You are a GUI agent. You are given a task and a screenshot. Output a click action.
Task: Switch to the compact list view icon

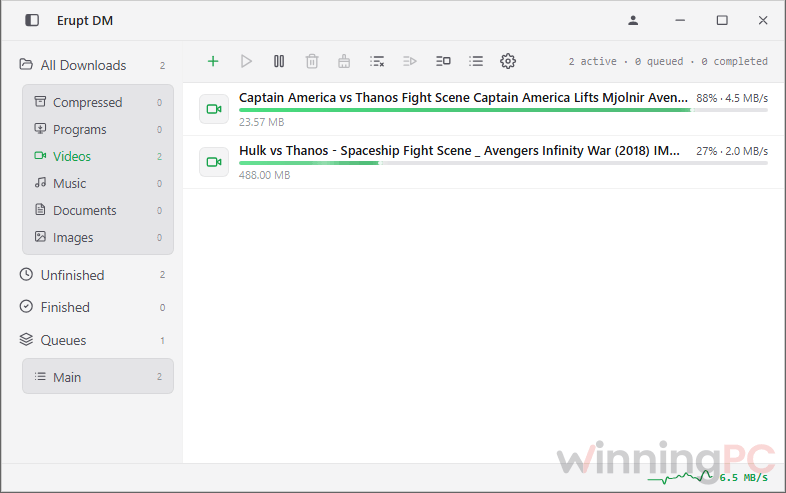point(476,61)
